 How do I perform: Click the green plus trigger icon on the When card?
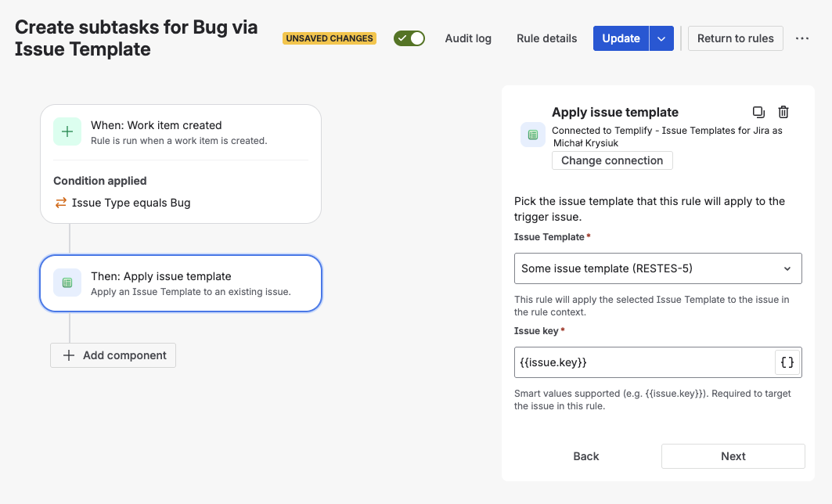[x=67, y=131]
